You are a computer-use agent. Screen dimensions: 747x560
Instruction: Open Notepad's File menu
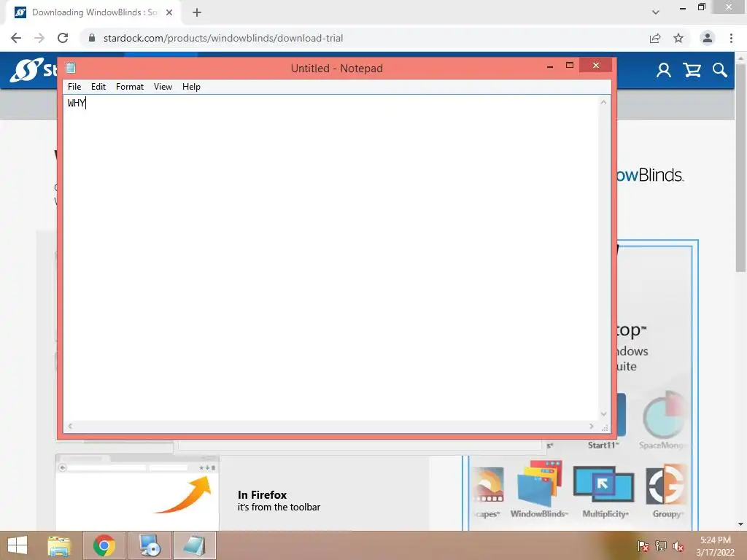[x=74, y=87]
